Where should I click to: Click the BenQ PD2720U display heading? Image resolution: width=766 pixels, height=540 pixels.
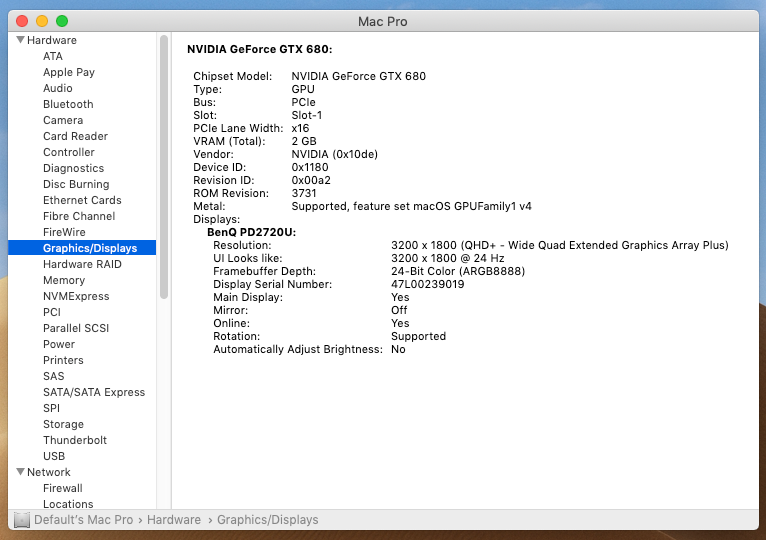pyautogui.click(x=252, y=232)
